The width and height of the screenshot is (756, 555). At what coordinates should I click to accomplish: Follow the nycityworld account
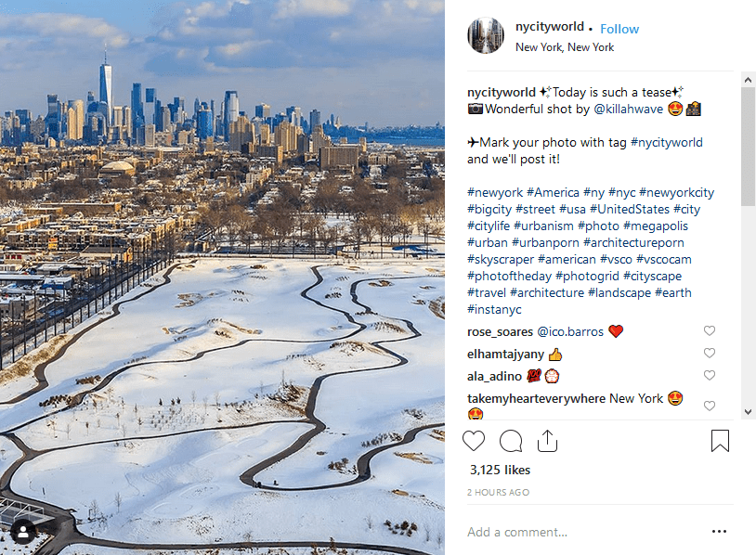click(619, 29)
